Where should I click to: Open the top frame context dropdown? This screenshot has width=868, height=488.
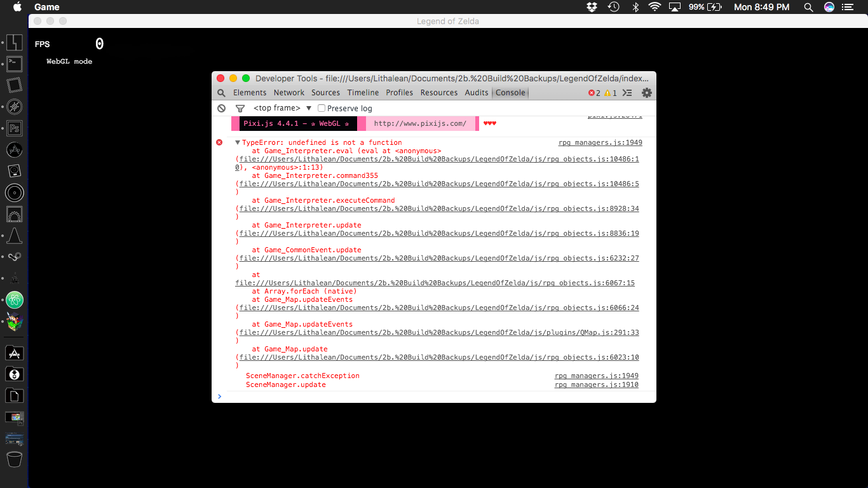coord(282,108)
